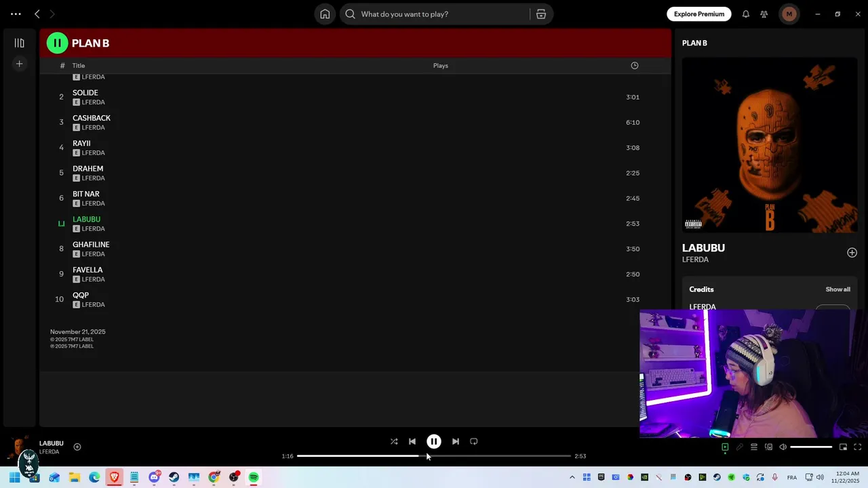868x488 pixels.
Task: Open Brave browser from taskbar
Action: 115,477
